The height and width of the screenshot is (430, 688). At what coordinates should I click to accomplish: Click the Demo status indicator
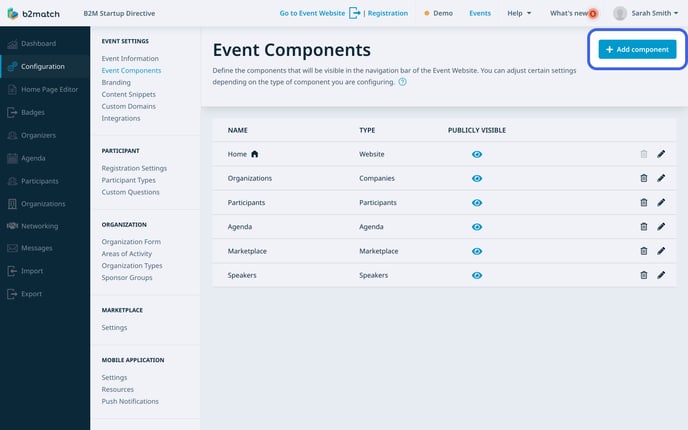tap(438, 13)
